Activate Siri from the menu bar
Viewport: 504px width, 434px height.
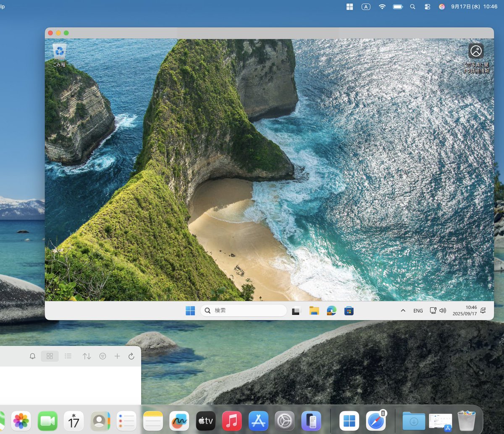tap(441, 7)
